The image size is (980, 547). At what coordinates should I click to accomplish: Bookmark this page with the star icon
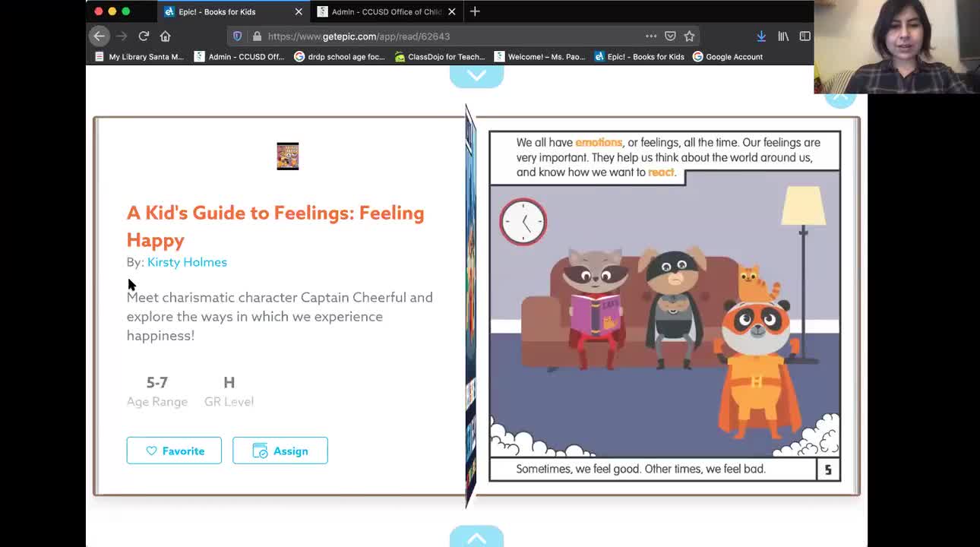tap(689, 36)
